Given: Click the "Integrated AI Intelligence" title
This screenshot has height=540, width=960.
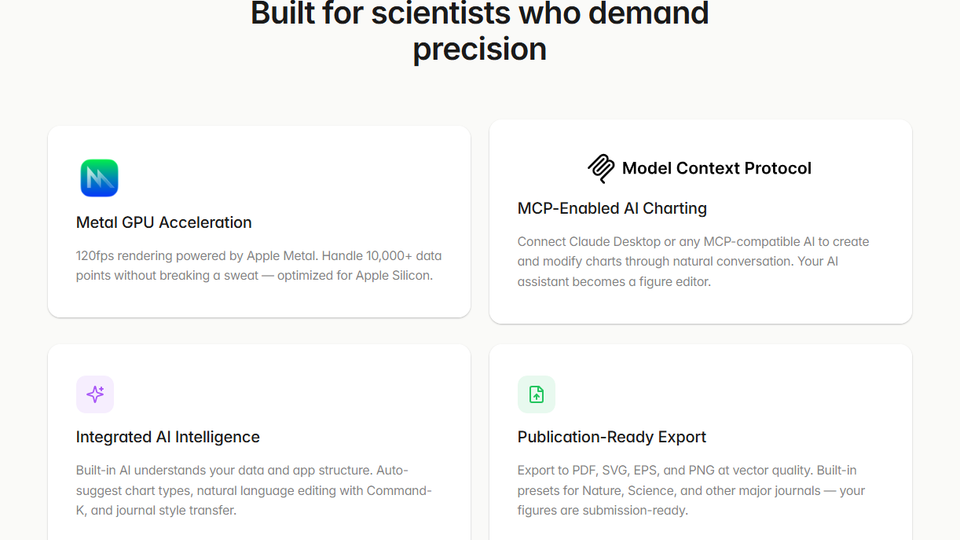Looking at the screenshot, I should [x=168, y=437].
